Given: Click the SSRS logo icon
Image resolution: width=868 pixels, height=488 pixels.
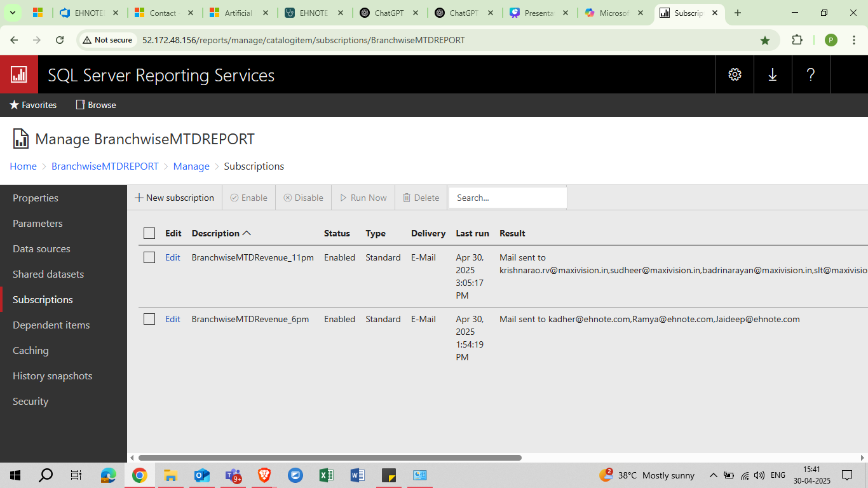Looking at the screenshot, I should [19, 74].
